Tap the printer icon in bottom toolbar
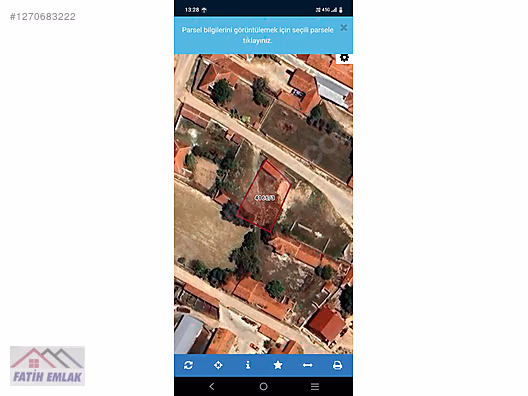The width and height of the screenshot is (528, 396). [x=337, y=365]
